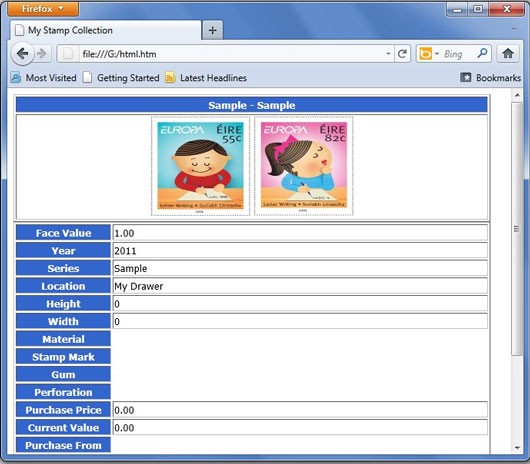
Task: Open the Bookmarks menu button
Action: [490, 78]
